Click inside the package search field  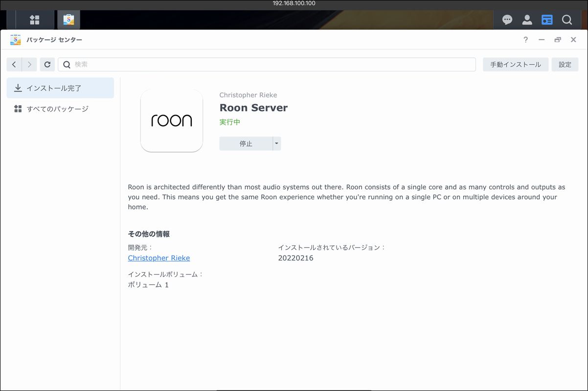[x=267, y=65]
